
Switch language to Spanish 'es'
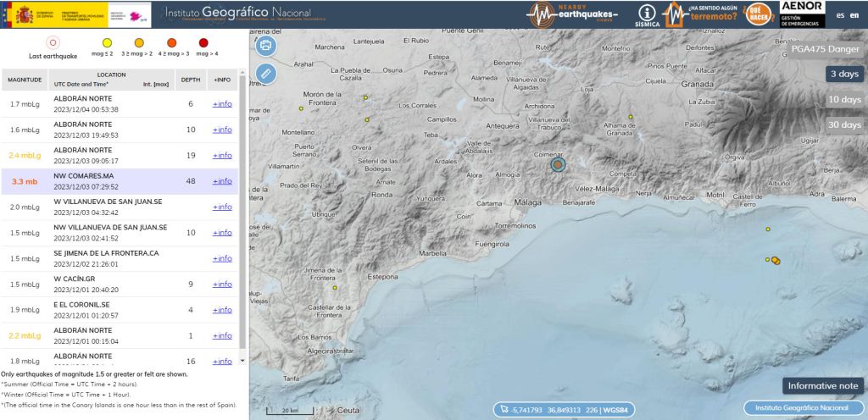click(x=840, y=14)
